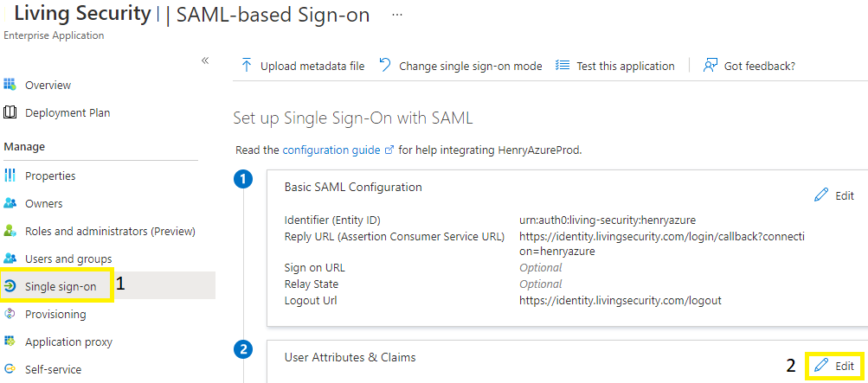Open the Owners menu item
The width and height of the screenshot is (868, 383).
pyautogui.click(x=44, y=203)
